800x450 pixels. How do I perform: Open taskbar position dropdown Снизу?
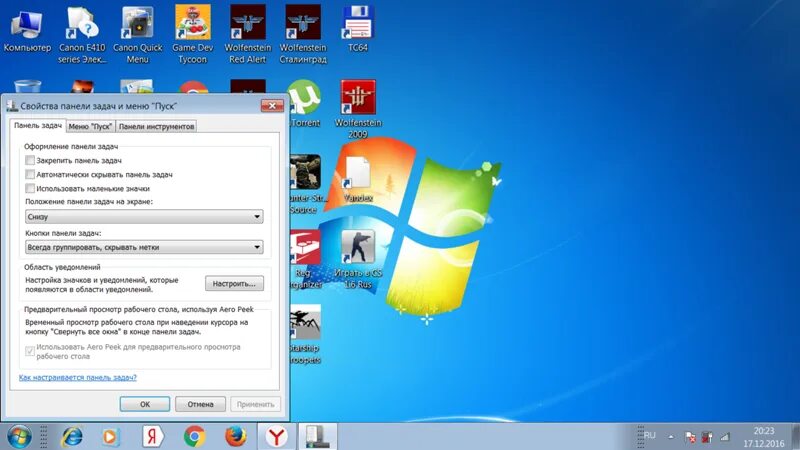(144, 217)
